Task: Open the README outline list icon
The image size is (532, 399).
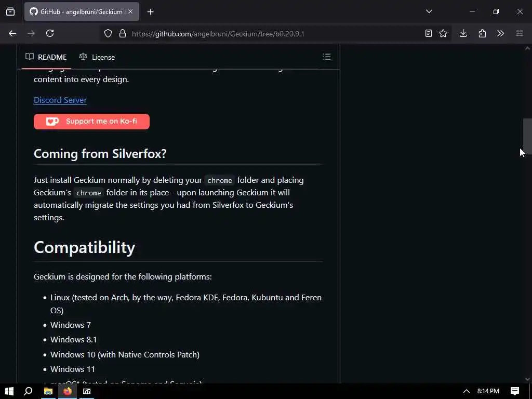Action: click(326, 57)
